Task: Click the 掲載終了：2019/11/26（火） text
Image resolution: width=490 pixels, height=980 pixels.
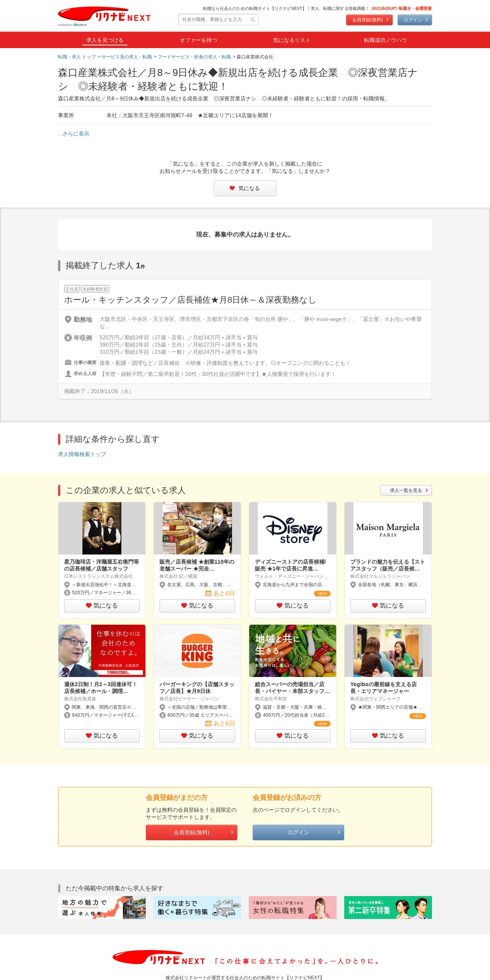Action: (x=99, y=391)
